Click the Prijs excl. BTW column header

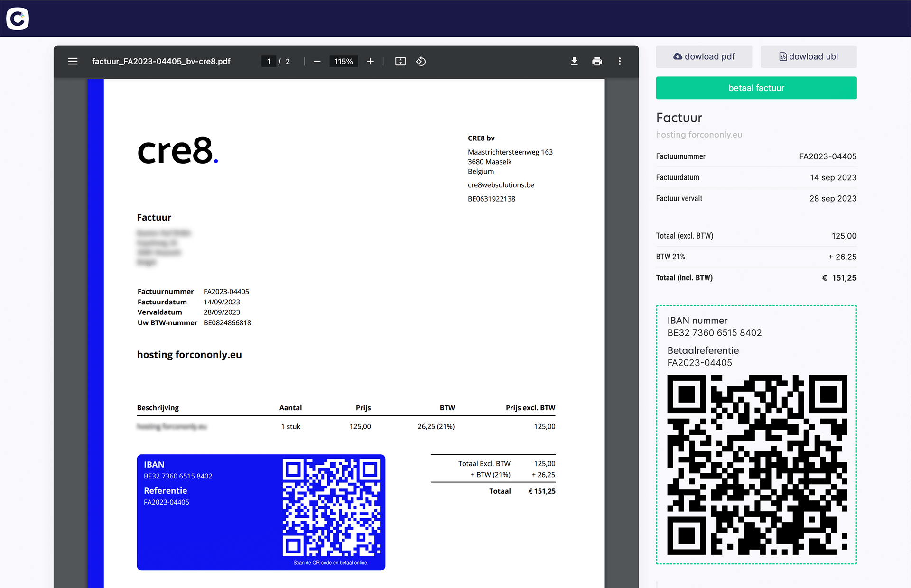click(x=530, y=408)
